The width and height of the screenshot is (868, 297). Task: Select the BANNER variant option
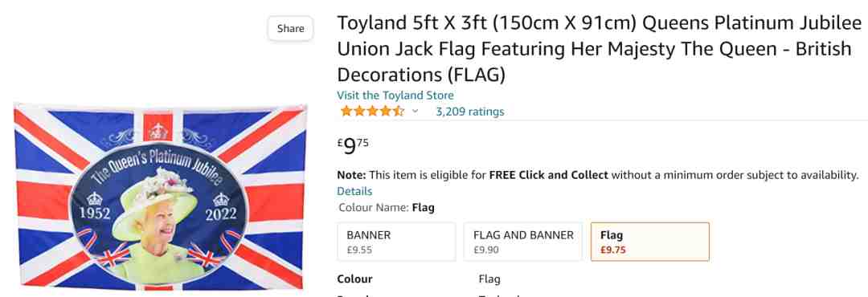[396, 242]
